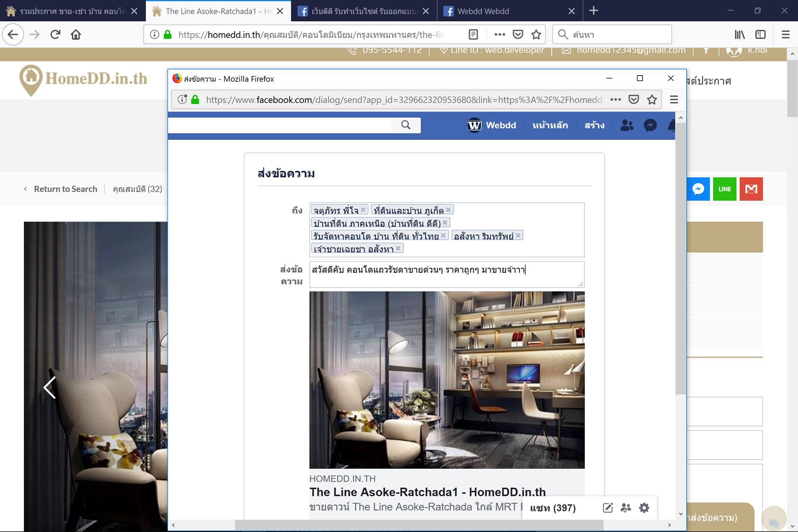Open page actions menu in main address bar
798x532 pixels.
(500, 35)
